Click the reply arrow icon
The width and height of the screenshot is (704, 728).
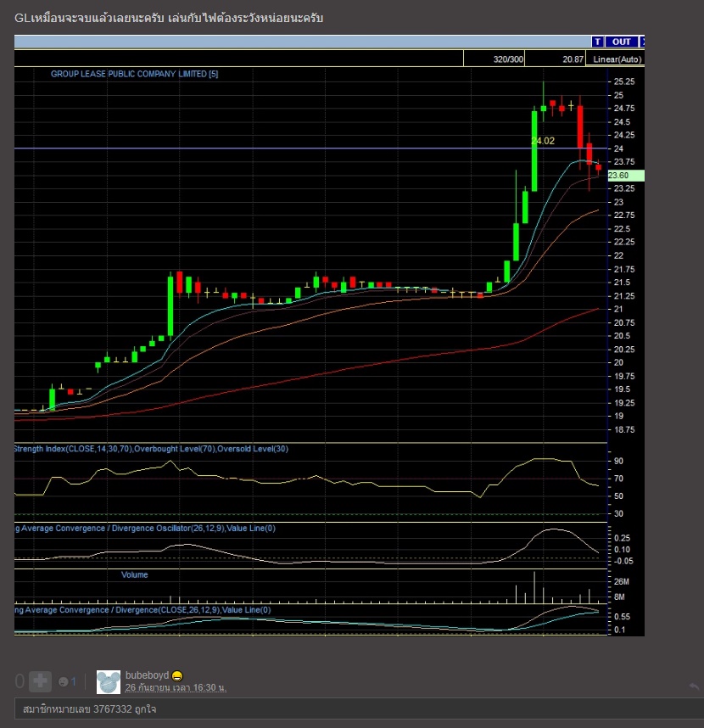695,686
